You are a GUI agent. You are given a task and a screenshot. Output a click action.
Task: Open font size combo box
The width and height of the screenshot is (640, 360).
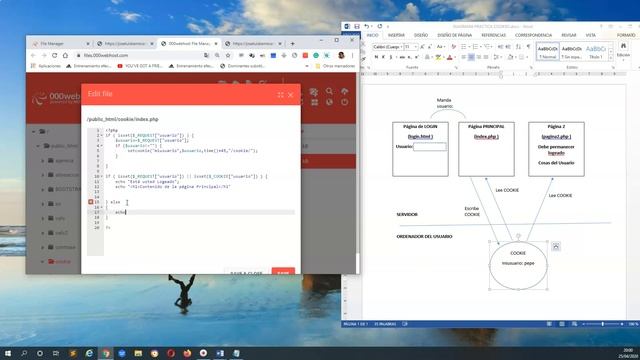coord(410,47)
